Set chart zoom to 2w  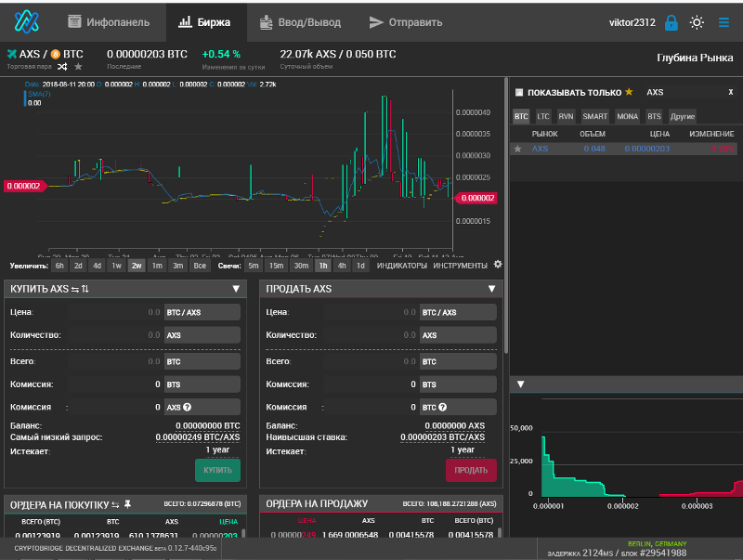[x=137, y=266]
